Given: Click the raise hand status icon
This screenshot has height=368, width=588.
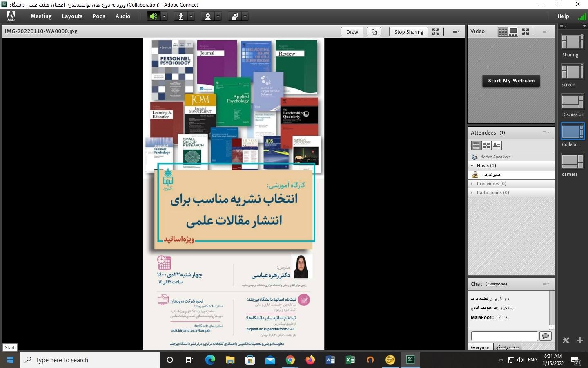Looking at the screenshot, I should click(235, 16).
